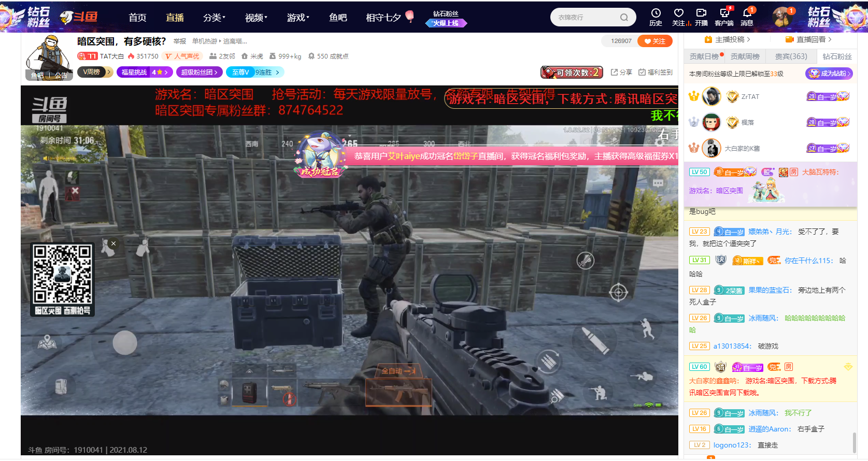Open the 开播 start-streaming camera icon
The width and height of the screenshot is (868, 461).
(701, 13)
